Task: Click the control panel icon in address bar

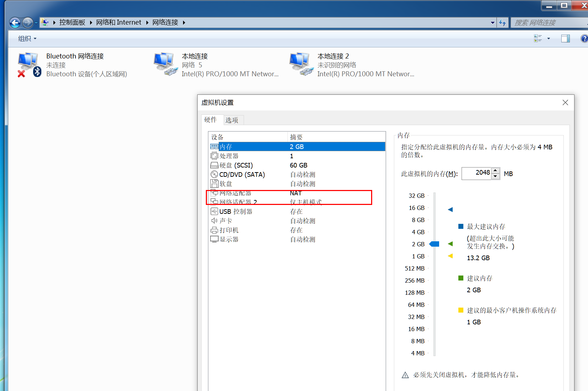Action: pos(45,22)
